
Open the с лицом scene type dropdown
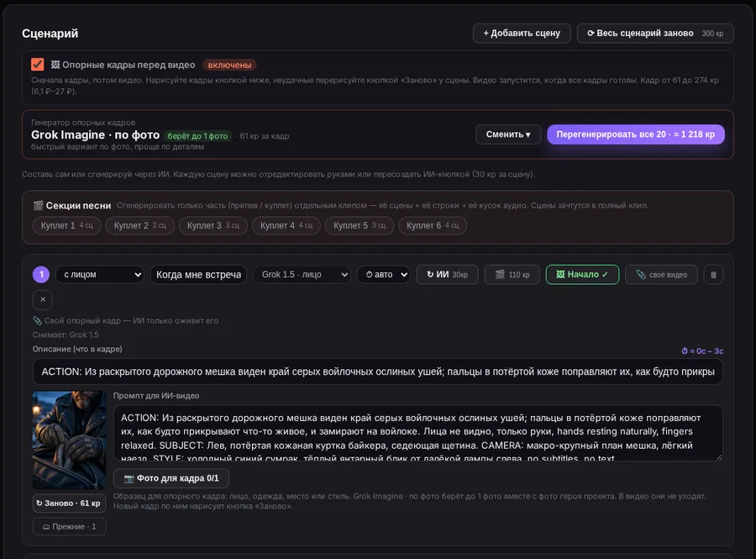(x=100, y=274)
